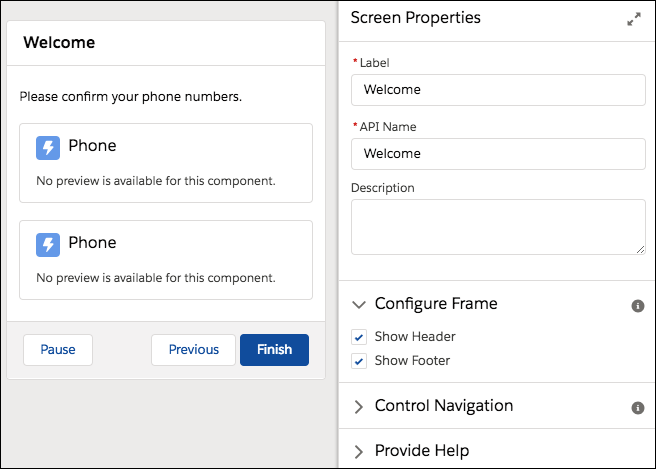Select the Welcome screen header
The image size is (656, 469).
pos(166,43)
